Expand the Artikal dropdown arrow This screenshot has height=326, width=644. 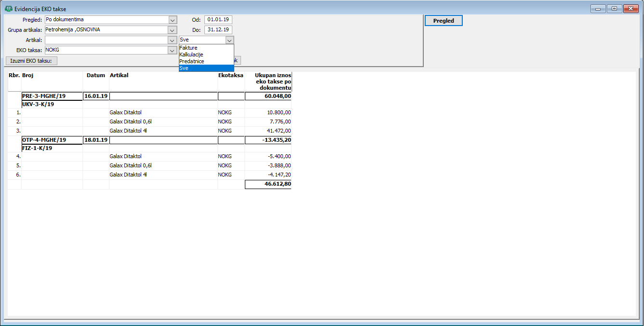click(x=173, y=40)
